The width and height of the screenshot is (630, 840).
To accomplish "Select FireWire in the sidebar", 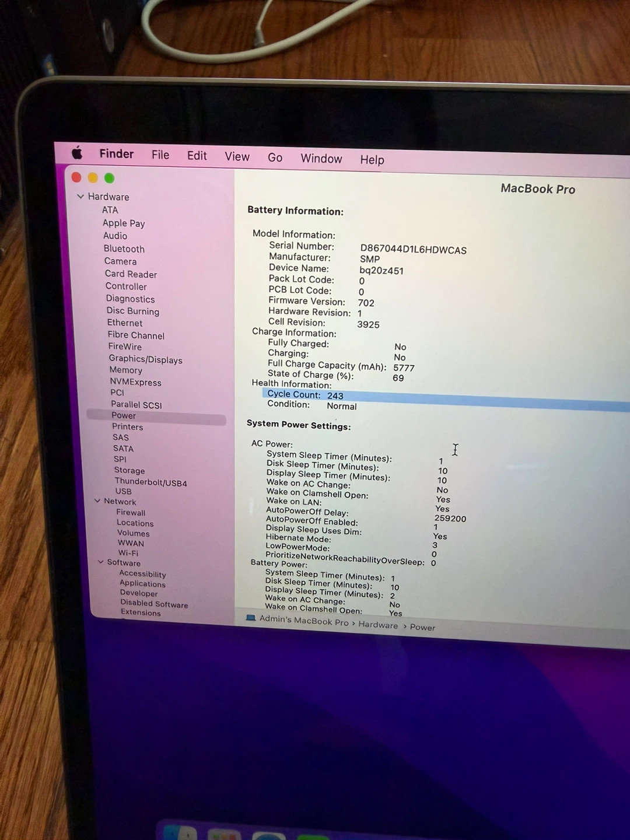I will (125, 346).
